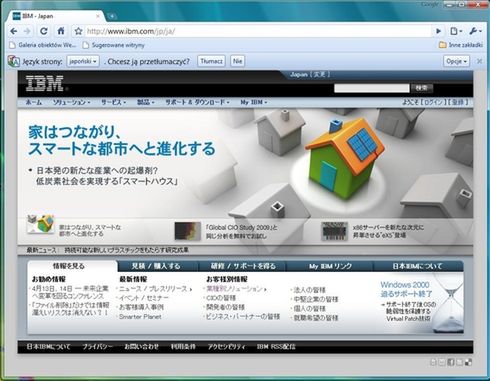Bookmark this page with the star icon
490x381 pixels.
coord(78,31)
